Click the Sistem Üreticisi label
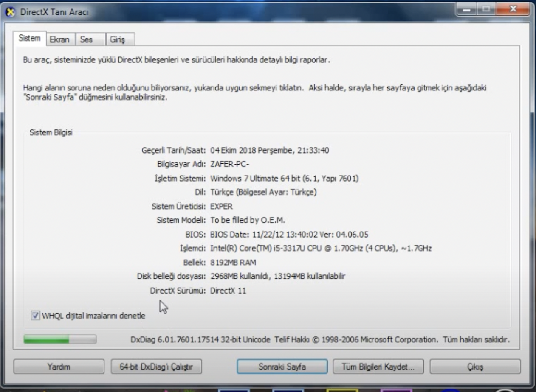The height and width of the screenshot is (392, 536). click(179, 206)
